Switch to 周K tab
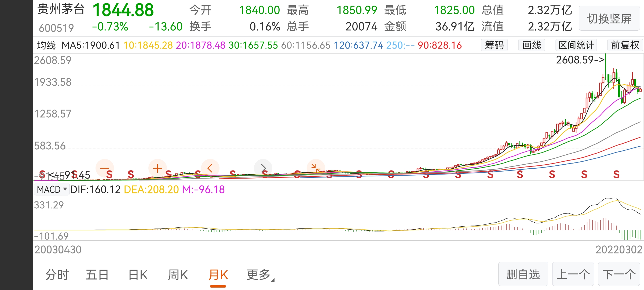Screen dimensions: 644x290 pyautogui.click(x=178, y=275)
